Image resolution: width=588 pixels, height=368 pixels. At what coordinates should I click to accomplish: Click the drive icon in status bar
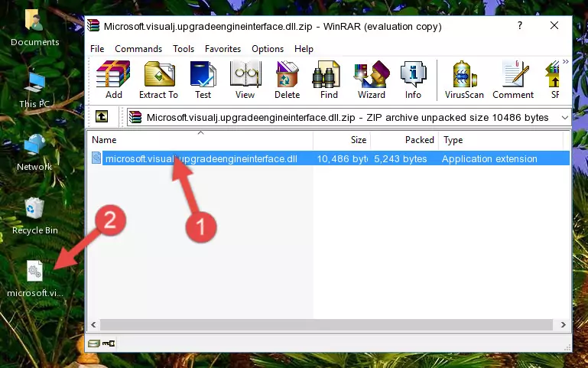(94, 344)
